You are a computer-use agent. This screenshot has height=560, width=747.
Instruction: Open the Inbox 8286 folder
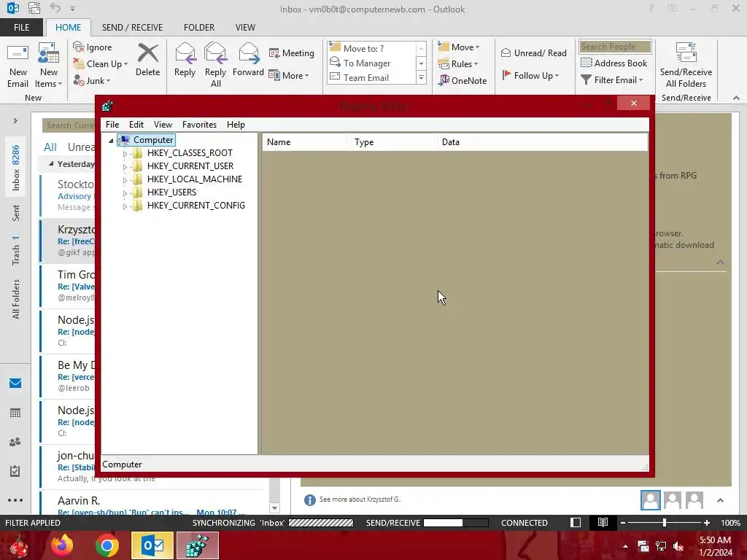16,168
